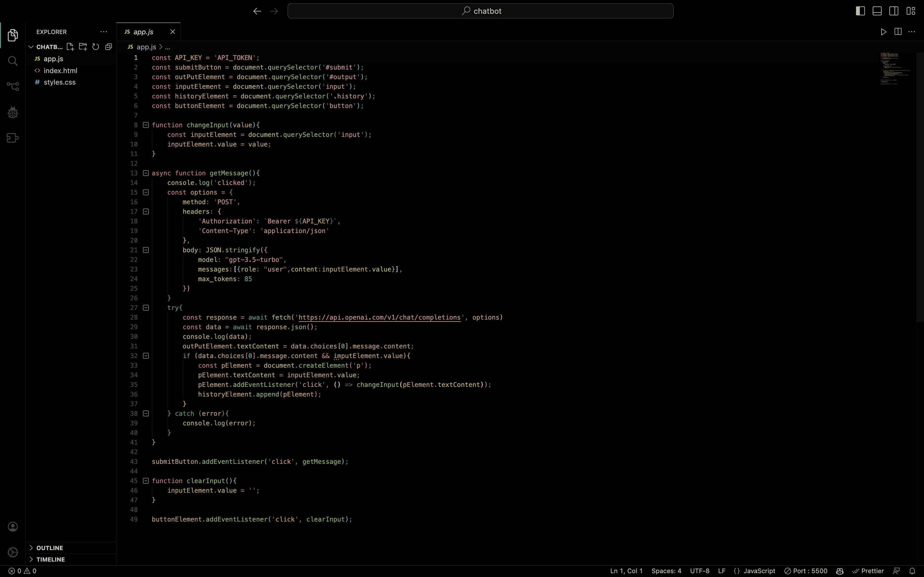Collapse the getMessage function fold at line 13
The image size is (924, 577).
click(146, 173)
